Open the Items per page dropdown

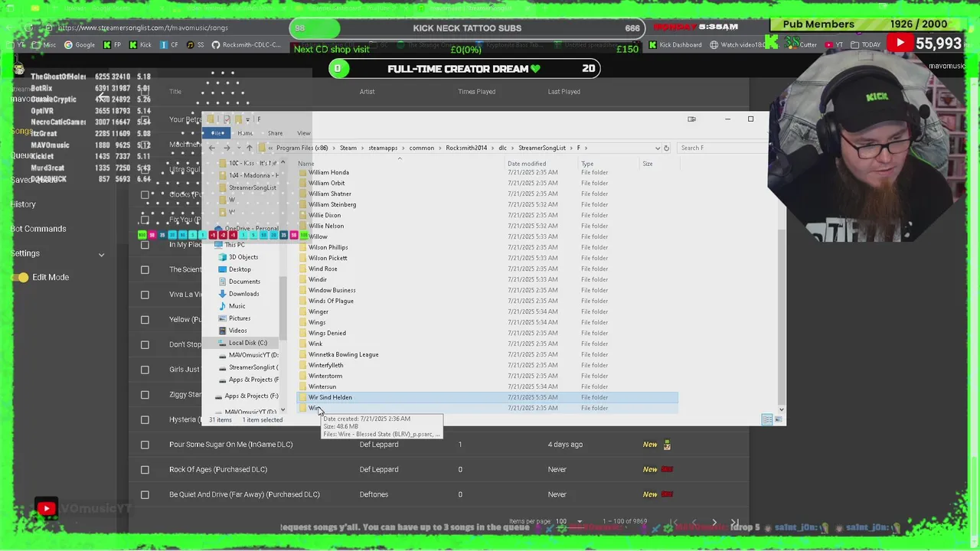point(568,521)
